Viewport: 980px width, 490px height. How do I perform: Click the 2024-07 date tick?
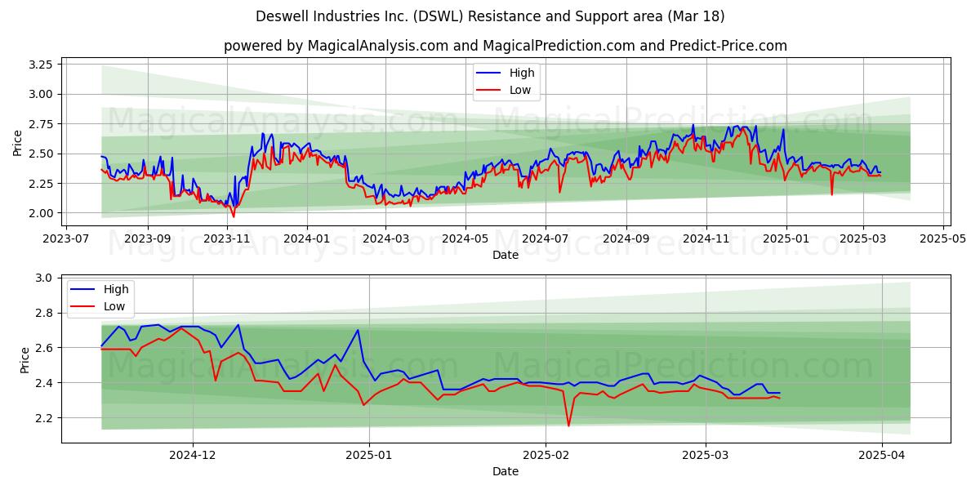[x=546, y=238]
